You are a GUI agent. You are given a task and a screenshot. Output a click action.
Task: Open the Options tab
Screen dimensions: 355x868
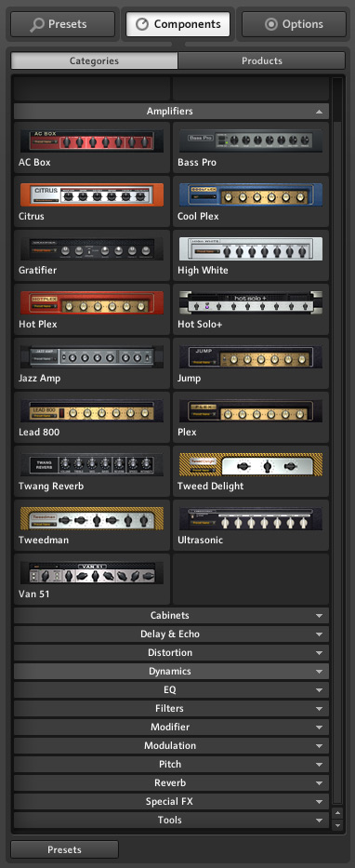coord(294,24)
